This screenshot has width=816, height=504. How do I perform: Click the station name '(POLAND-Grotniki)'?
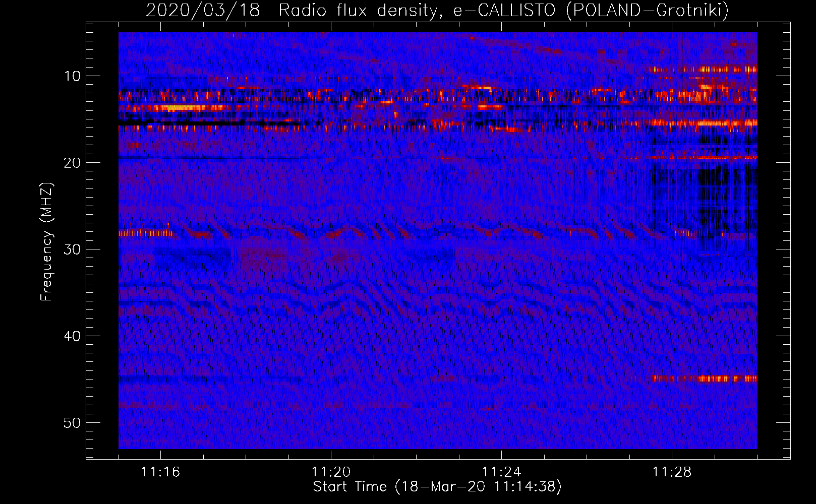(648, 10)
